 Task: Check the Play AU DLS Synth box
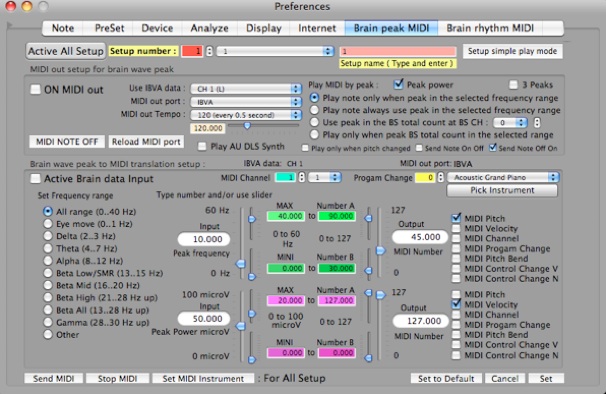coord(202,147)
